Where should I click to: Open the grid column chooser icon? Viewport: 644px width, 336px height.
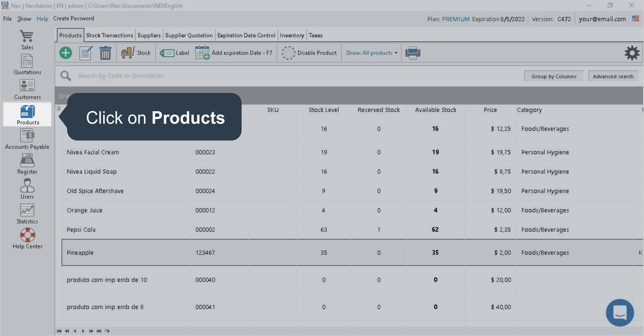coord(58,108)
